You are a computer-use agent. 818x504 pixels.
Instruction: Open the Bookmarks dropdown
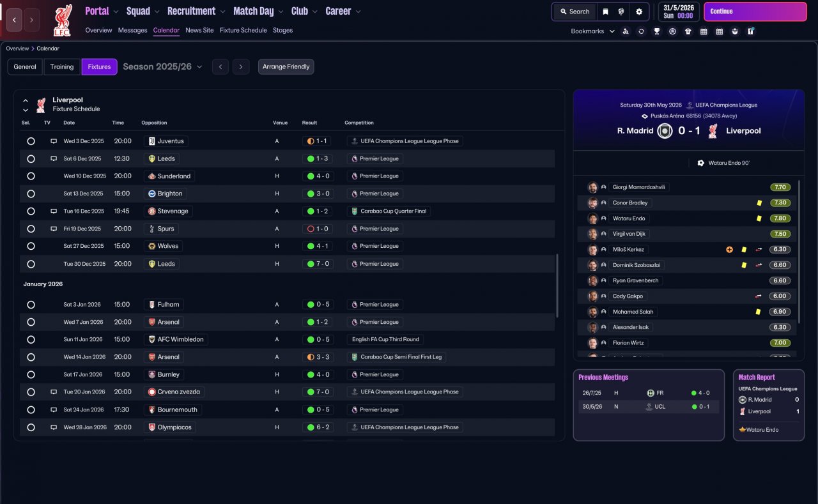point(592,31)
